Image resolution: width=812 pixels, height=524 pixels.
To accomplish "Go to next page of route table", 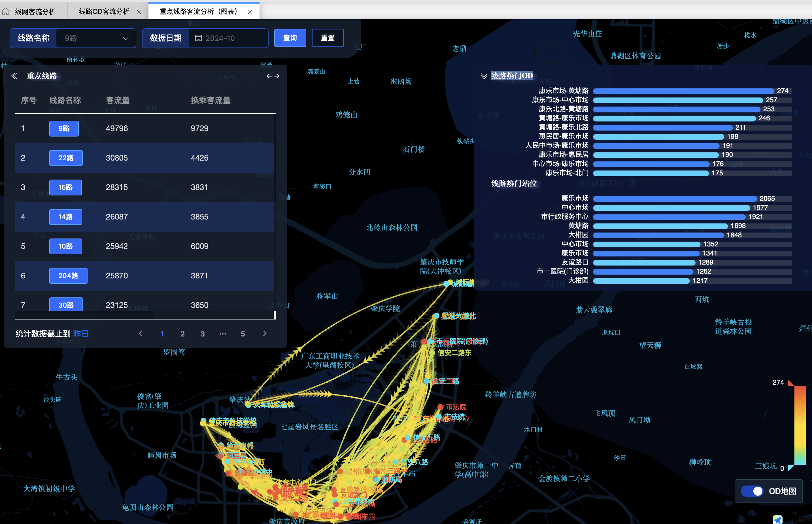I will [x=265, y=333].
